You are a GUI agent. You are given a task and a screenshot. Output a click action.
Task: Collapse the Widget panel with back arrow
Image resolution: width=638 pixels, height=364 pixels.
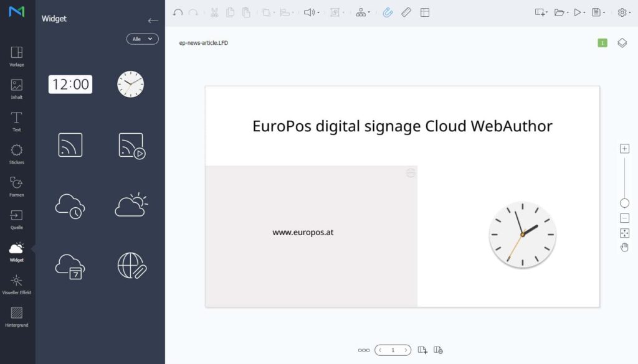tap(153, 21)
